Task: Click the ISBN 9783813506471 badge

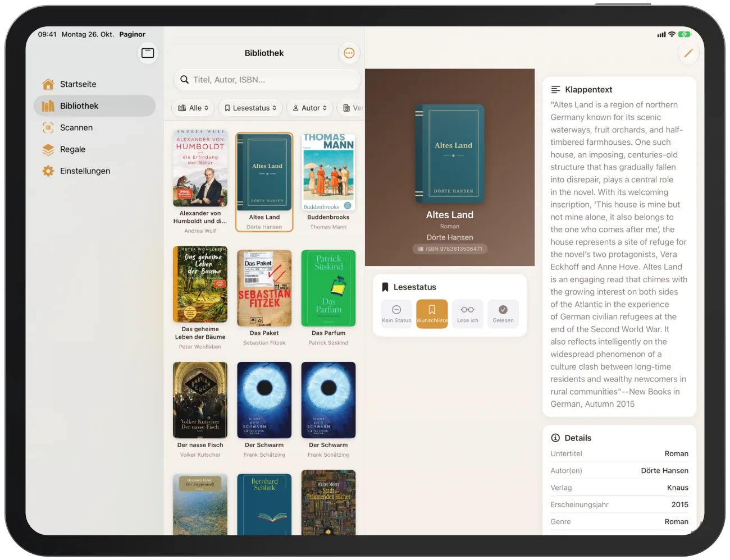Action: pos(450,249)
